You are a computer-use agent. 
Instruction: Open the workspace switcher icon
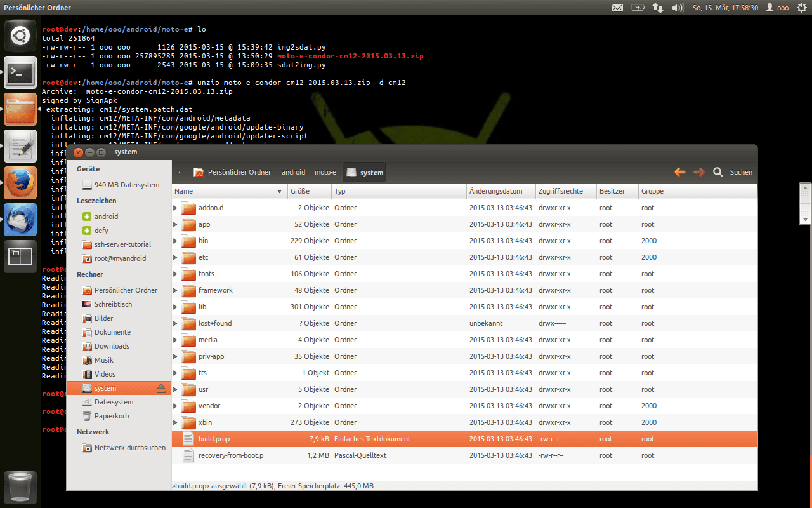20,257
